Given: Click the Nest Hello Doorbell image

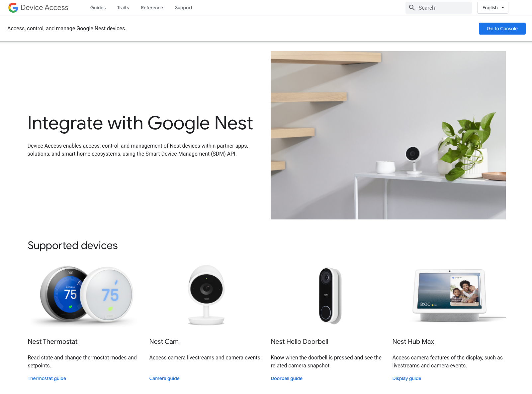Looking at the screenshot, I should (330, 296).
